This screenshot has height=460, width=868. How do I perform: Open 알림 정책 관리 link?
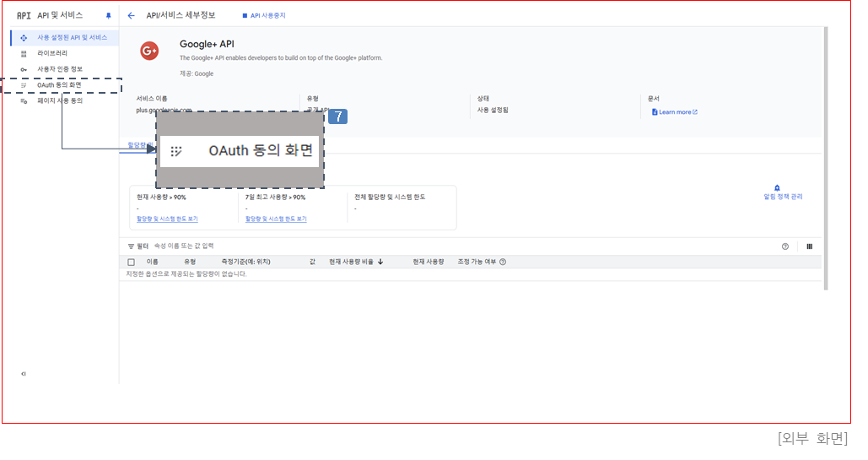(783, 197)
